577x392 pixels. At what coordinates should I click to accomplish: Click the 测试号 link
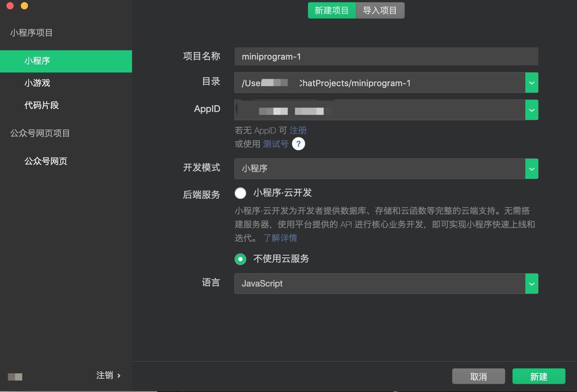click(276, 144)
